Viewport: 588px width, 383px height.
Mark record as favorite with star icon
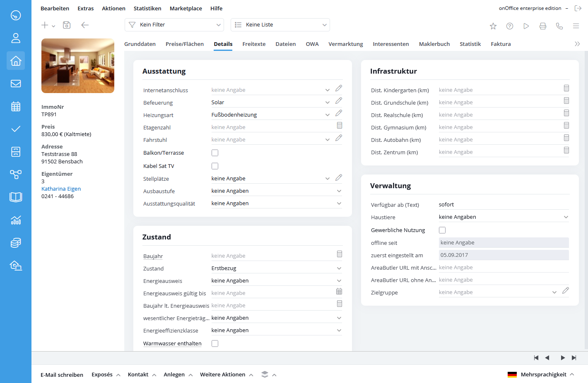click(493, 26)
